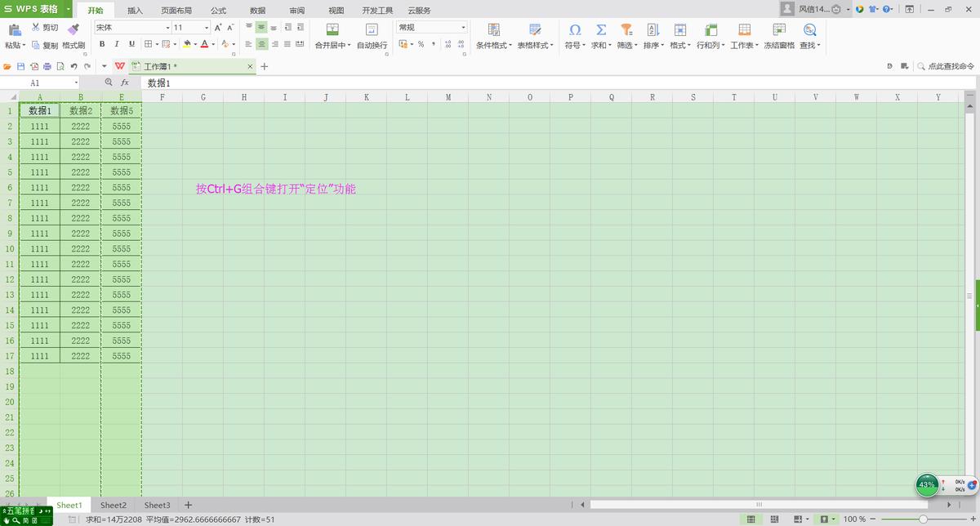
Task: Toggle italic formatting in the ribbon
Action: click(x=117, y=43)
